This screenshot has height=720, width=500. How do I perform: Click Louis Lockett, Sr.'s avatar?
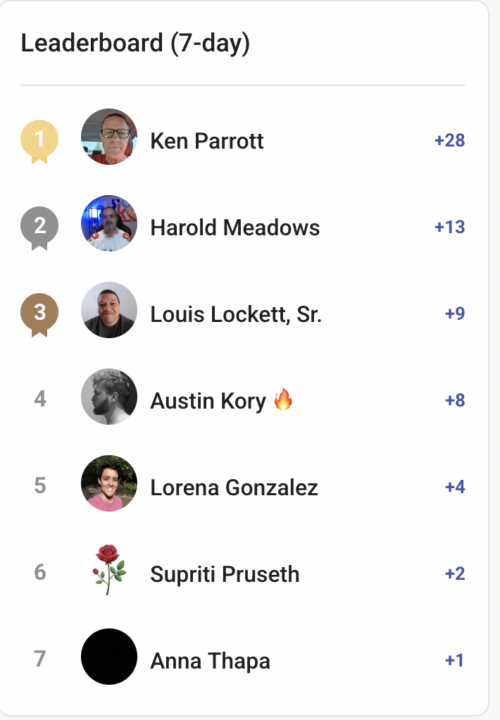point(109,310)
